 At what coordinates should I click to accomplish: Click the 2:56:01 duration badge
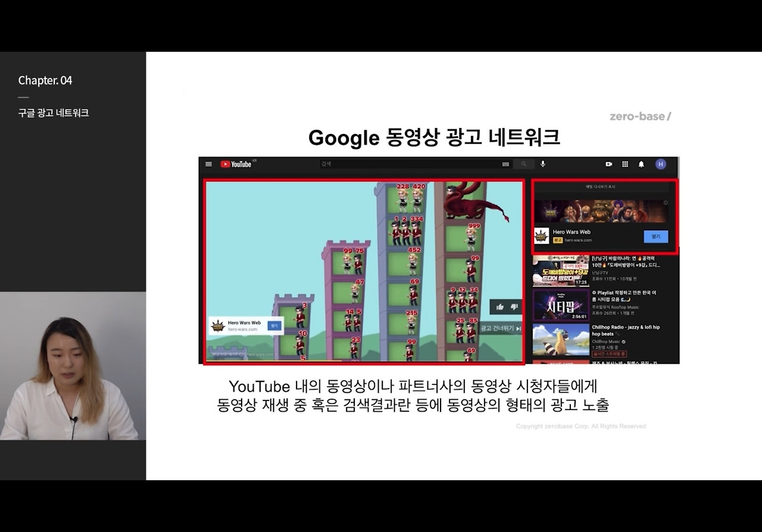coord(579,317)
